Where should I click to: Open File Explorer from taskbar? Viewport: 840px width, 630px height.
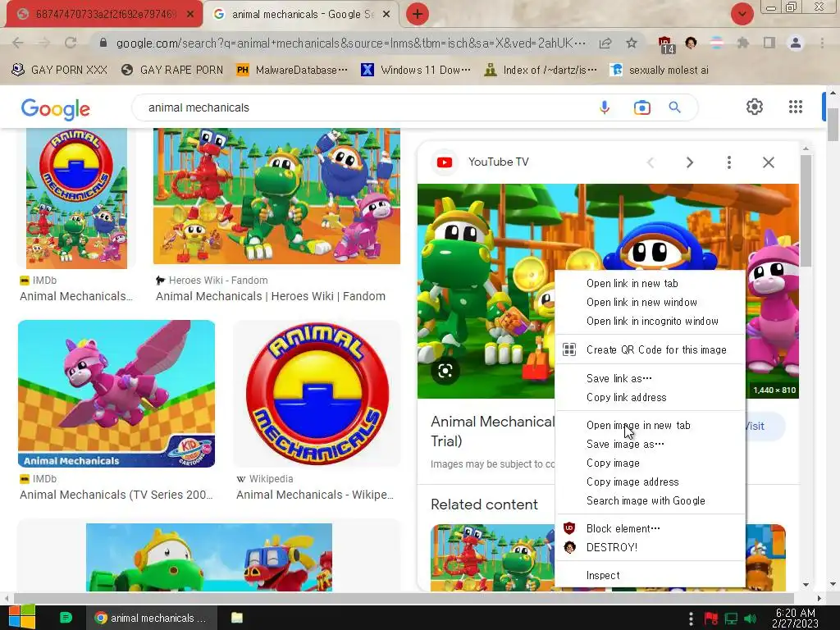point(237,618)
